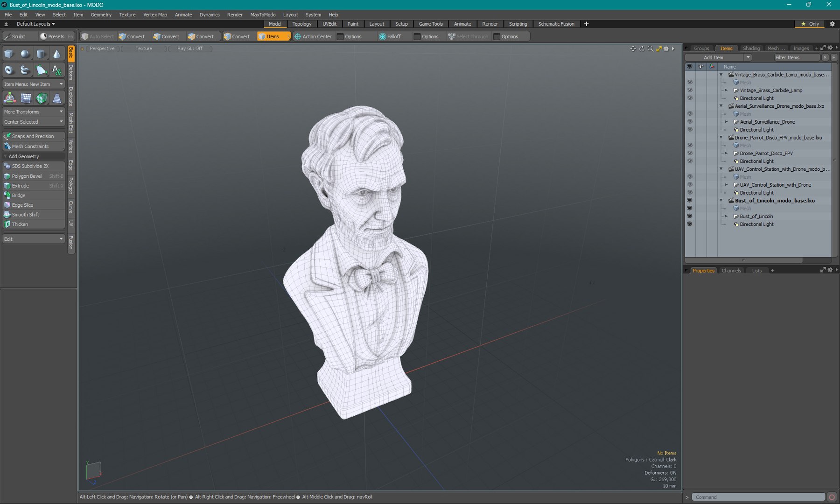Screen dimensions: 840x504
Task: Click the Command input field
Action: 758,497
